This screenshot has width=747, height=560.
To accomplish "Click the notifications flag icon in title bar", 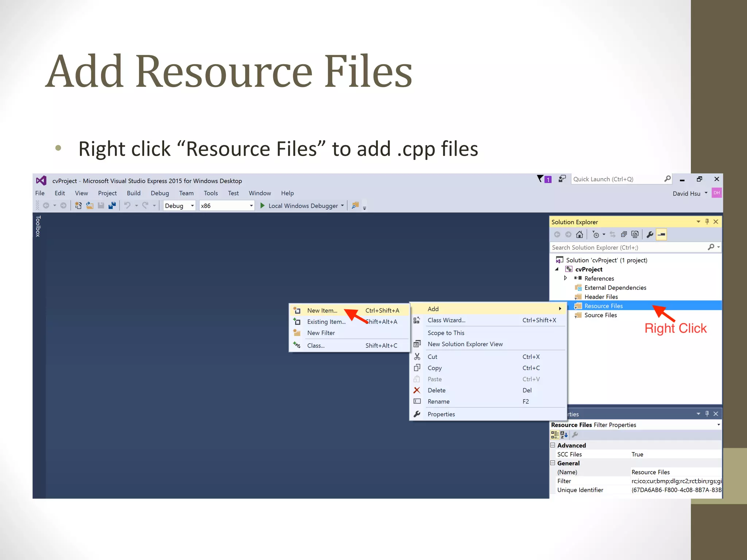I will click(x=541, y=179).
